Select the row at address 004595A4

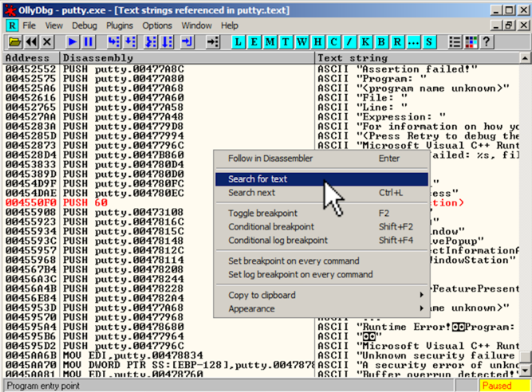pos(262,327)
